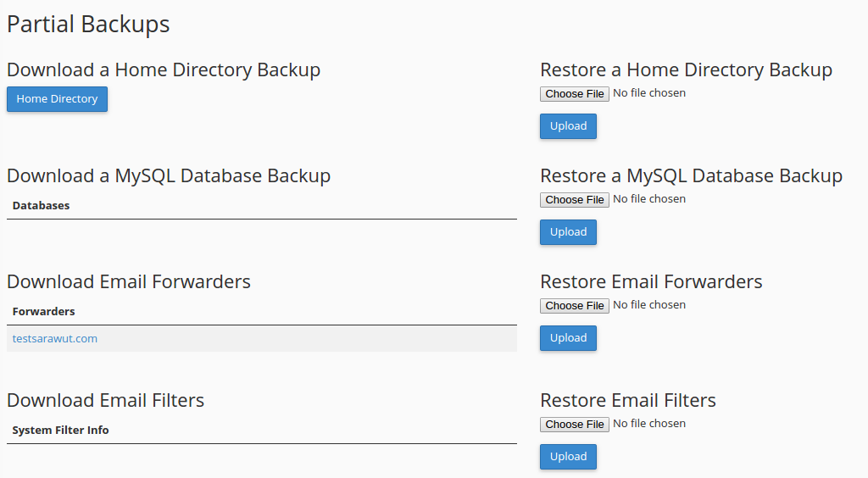Screen dimensions: 868x478
Task: Upload the Home Directory backup
Action: click(568, 126)
